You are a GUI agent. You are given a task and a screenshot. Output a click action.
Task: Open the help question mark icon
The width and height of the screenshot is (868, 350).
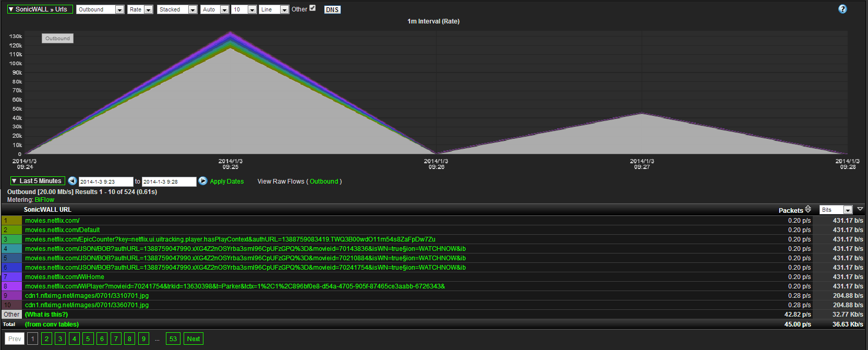[842, 9]
